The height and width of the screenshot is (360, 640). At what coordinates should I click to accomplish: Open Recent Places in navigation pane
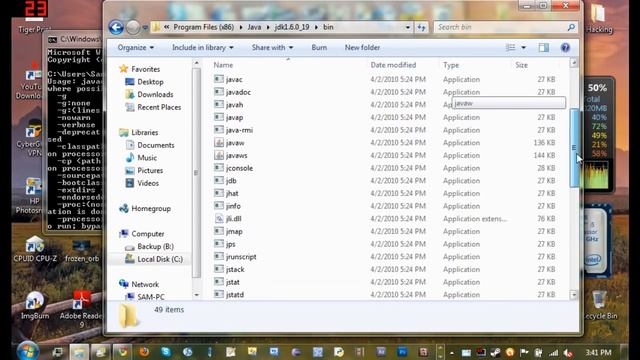[x=159, y=107]
